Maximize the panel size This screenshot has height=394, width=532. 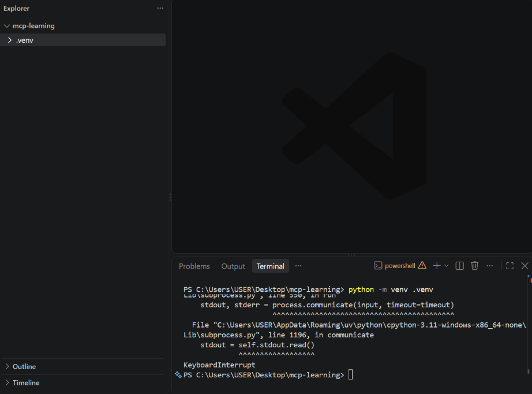point(510,266)
